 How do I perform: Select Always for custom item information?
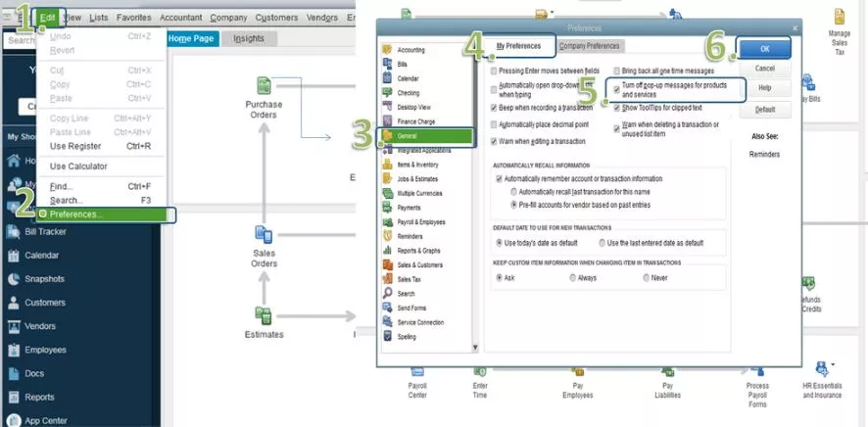573,278
